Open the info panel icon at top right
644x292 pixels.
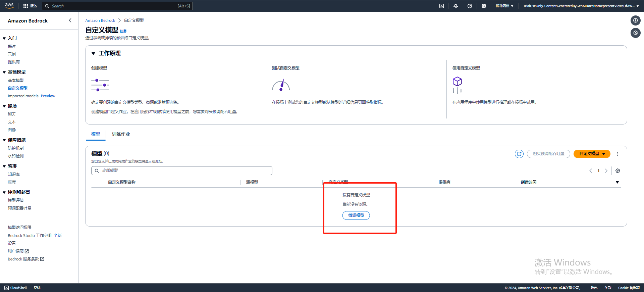[635, 20]
